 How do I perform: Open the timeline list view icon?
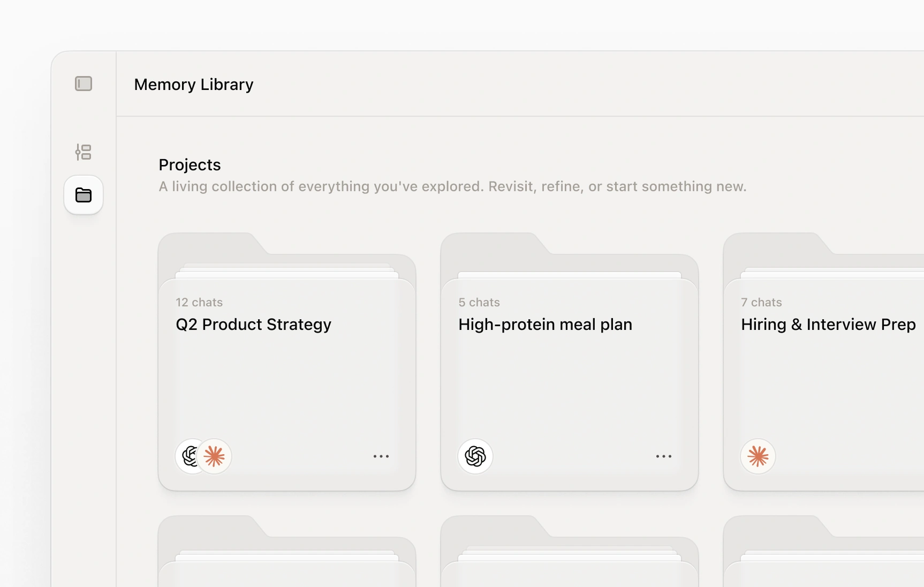click(x=84, y=152)
